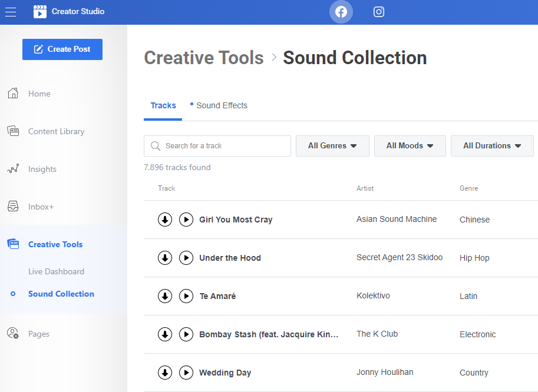Expand the All Durations filter
The image size is (538, 392).
point(492,145)
